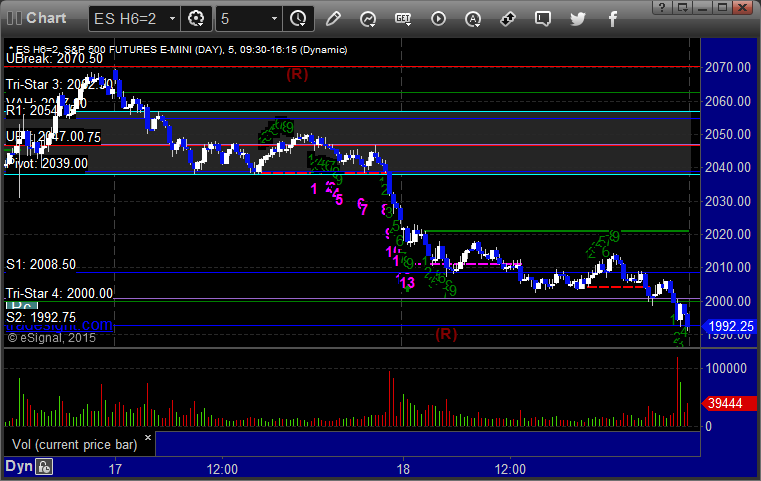Click the Pivot: 2039.00 label
Image resolution: width=761 pixels, height=481 pixels.
click(x=47, y=163)
